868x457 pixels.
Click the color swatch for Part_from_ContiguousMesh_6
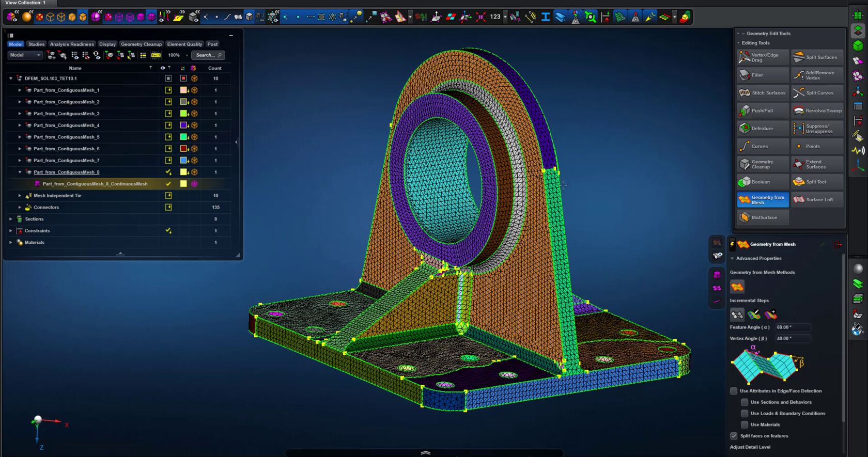point(183,149)
